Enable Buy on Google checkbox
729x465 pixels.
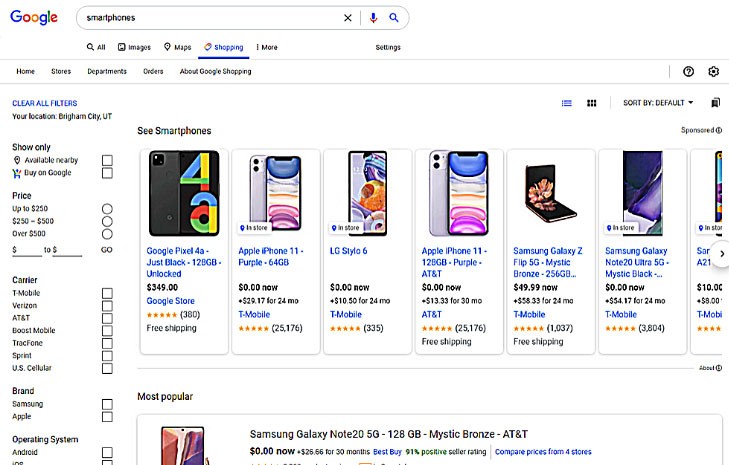coord(107,173)
